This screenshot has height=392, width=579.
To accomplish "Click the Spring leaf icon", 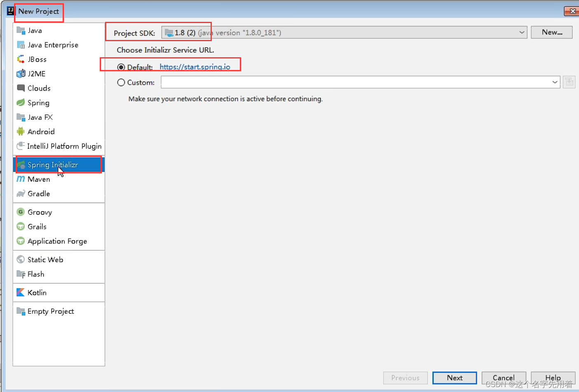I will pyautogui.click(x=21, y=103).
